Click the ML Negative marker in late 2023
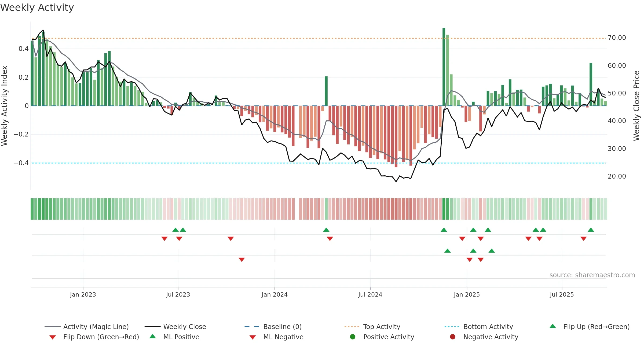Screen dimensions: 644x362 [x=241, y=260]
